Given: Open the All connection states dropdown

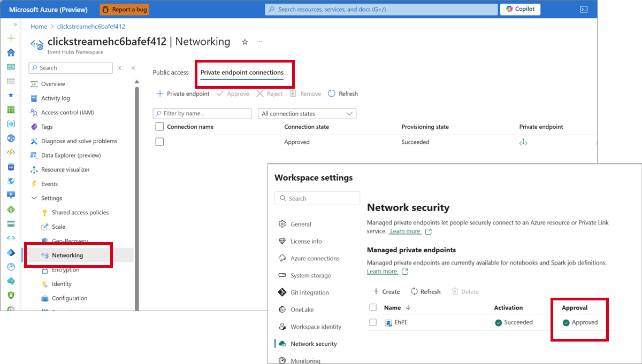Looking at the screenshot, I should 307,114.
